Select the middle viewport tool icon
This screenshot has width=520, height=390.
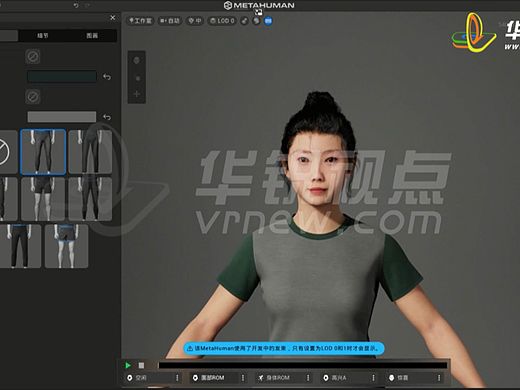tap(137, 78)
